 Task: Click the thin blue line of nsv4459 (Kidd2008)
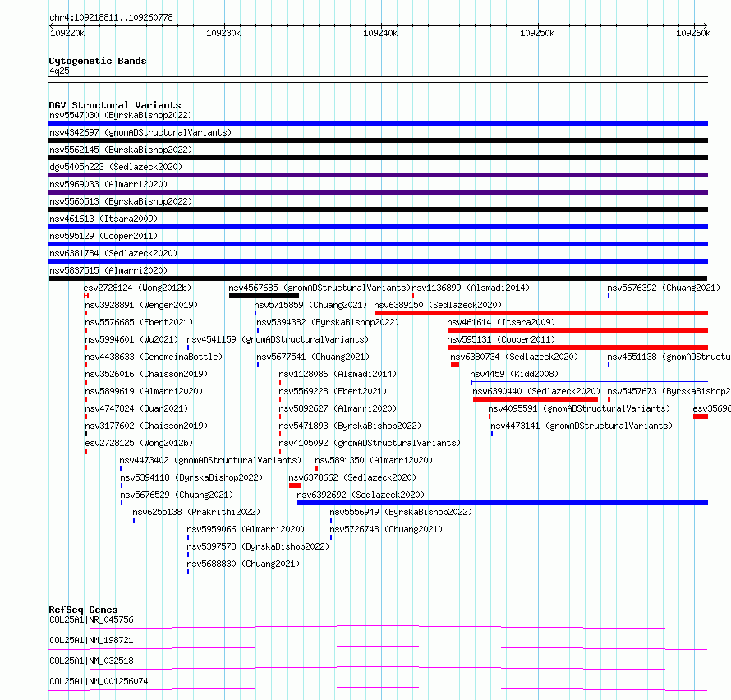(589, 382)
